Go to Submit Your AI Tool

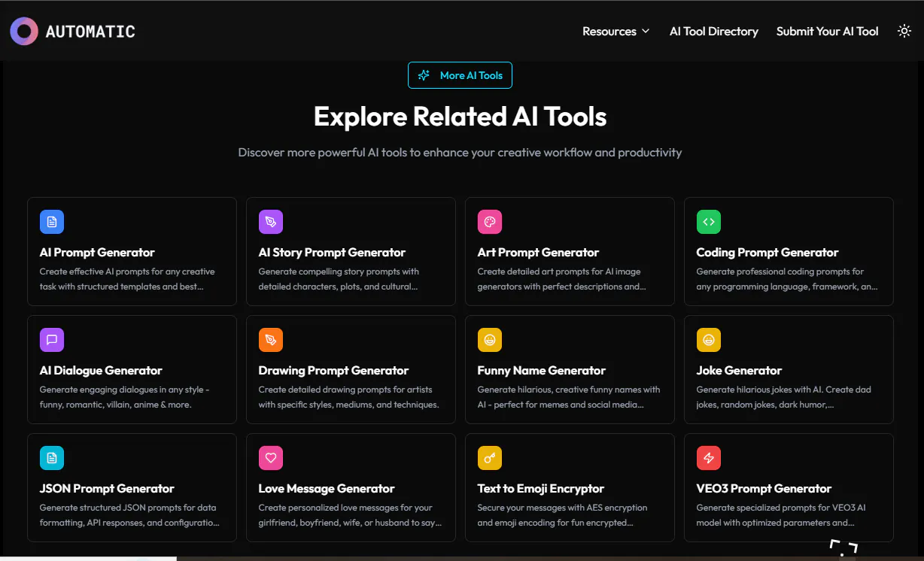pyautogui.click(x=828, y=31)
